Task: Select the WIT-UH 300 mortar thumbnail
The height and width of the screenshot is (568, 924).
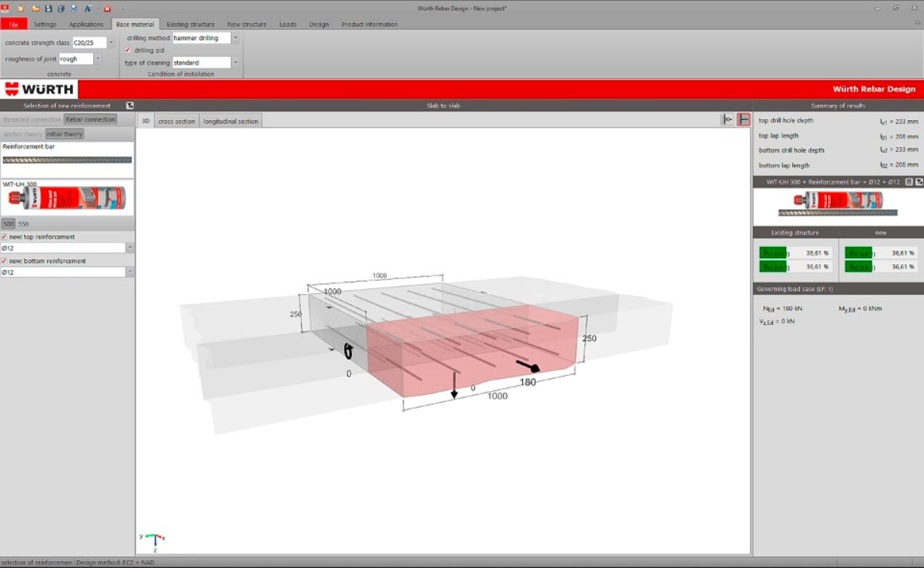Action: point(67,199)
